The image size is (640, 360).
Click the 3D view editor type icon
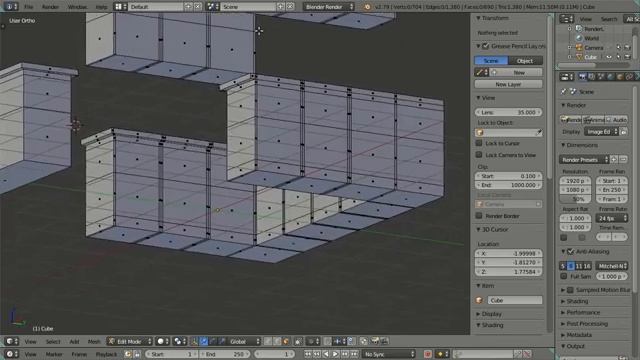[11, 341]
